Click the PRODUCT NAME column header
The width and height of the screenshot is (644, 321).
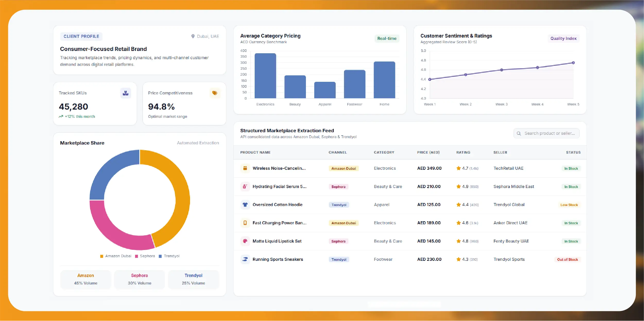pos(255,153)
